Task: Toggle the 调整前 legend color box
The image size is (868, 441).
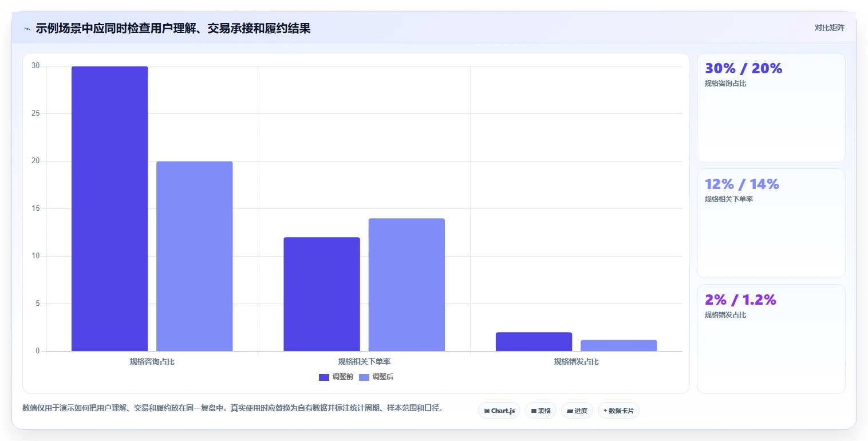Action: point(324,377)
